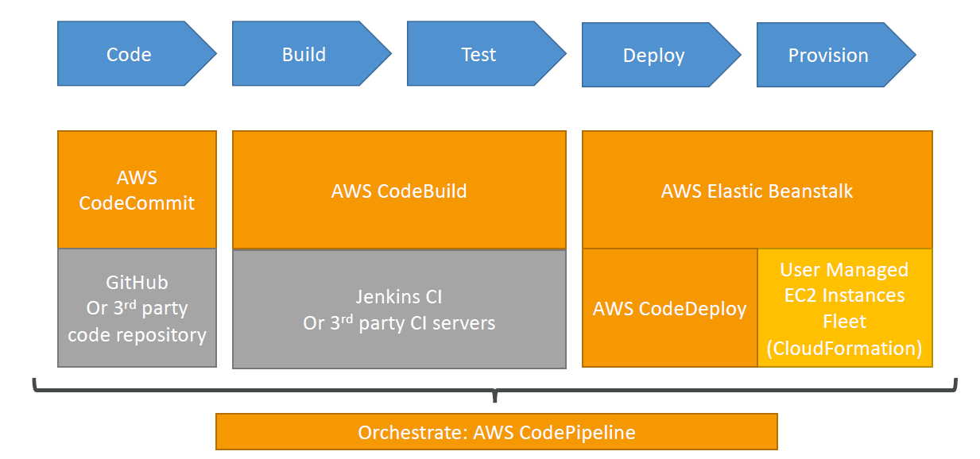Click the Provision stage arrow
Screen dimensions: 980x459
click(836, 55)
